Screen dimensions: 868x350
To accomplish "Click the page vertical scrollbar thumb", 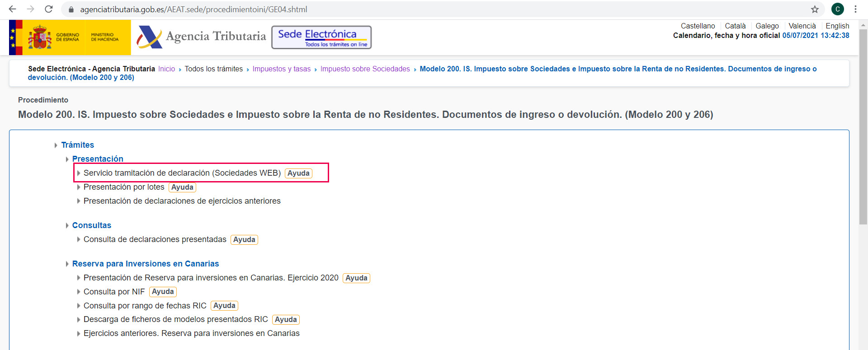I will pyautogui.click(x=863, y=126).
